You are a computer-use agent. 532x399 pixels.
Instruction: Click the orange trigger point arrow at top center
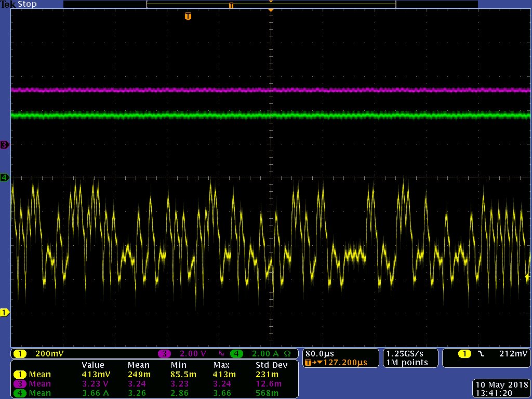tap(271, 10)
